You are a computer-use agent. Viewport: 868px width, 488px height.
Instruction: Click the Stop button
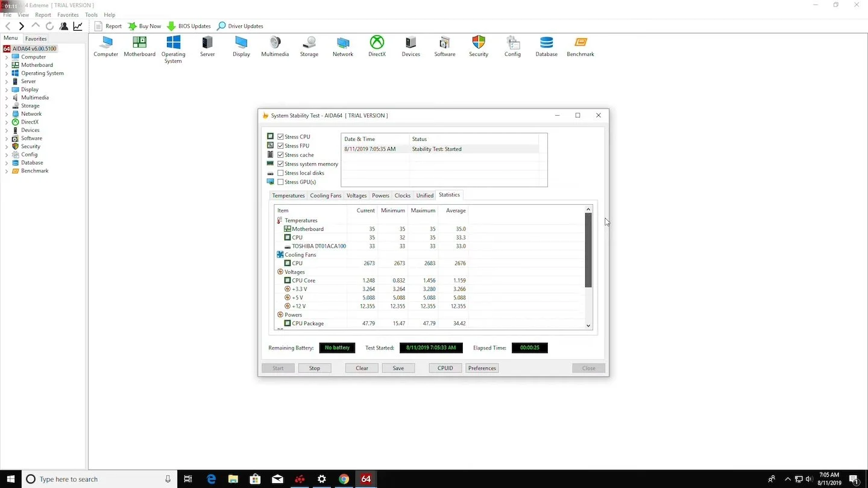(315, 368)
